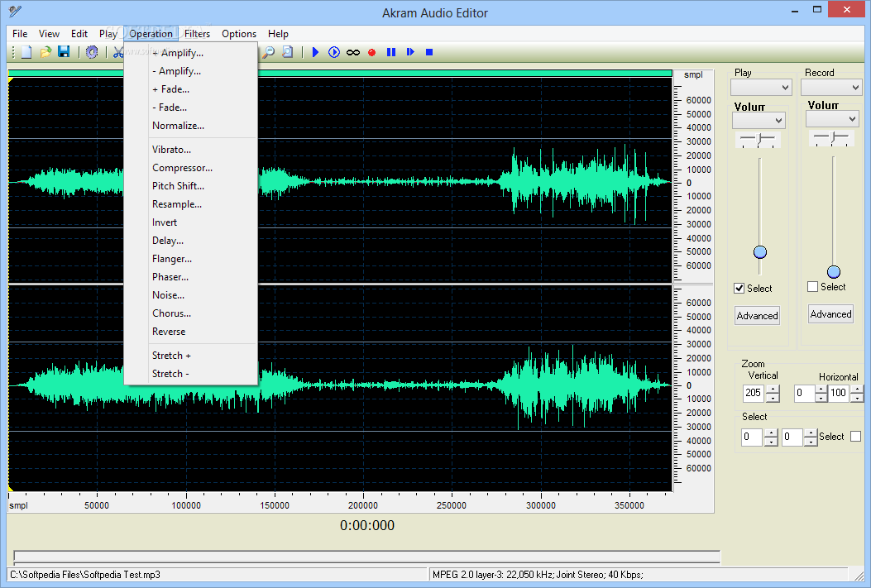Click the Vertical zoom value field
Image resolution: width=871 pixels, height=588 pixels.
click(x=754, y=393)
